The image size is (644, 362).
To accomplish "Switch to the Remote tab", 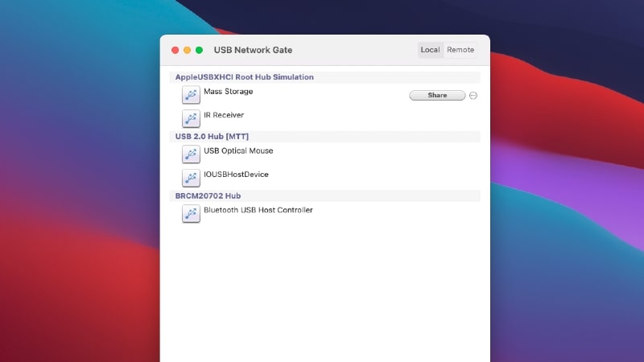I will [460, 50].
